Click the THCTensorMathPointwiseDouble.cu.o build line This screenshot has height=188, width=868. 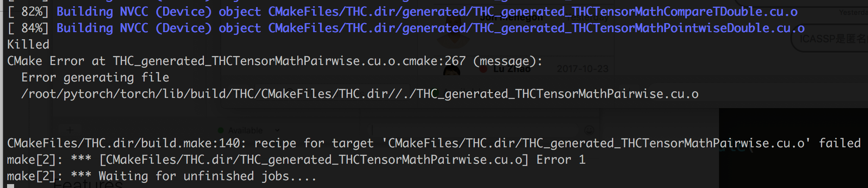tap(430, 28)
